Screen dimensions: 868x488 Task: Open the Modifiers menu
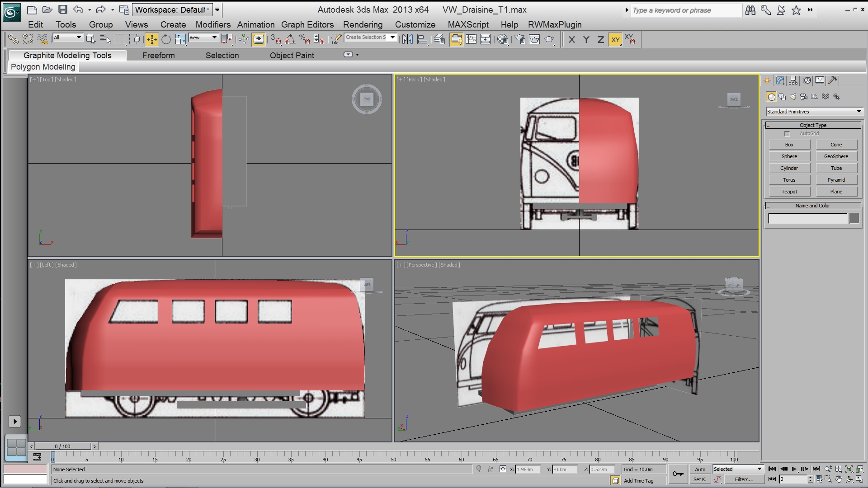(213, 25)
